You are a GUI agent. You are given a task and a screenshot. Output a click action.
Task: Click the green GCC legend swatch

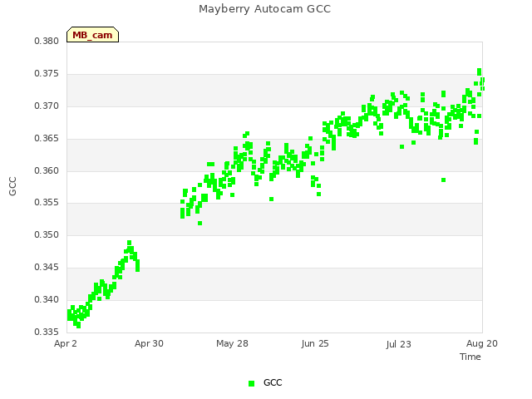(251, 383)
